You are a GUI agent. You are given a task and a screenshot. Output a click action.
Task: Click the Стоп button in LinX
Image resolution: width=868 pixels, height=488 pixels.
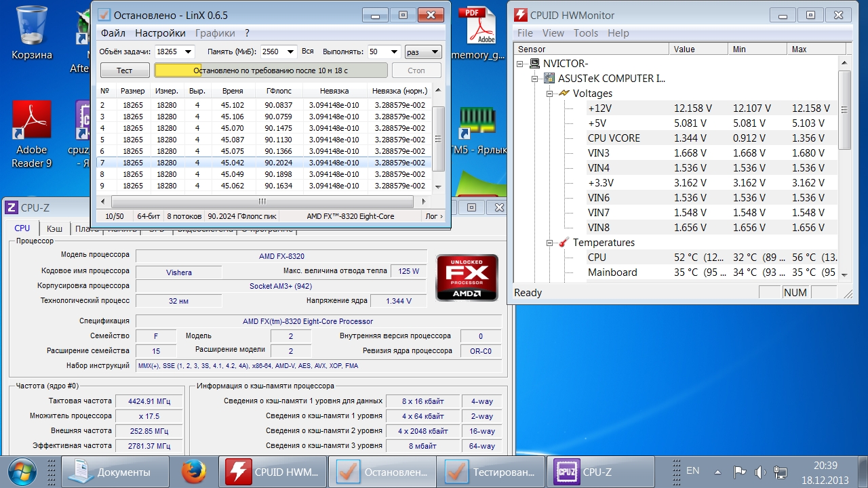click(416, 70)
